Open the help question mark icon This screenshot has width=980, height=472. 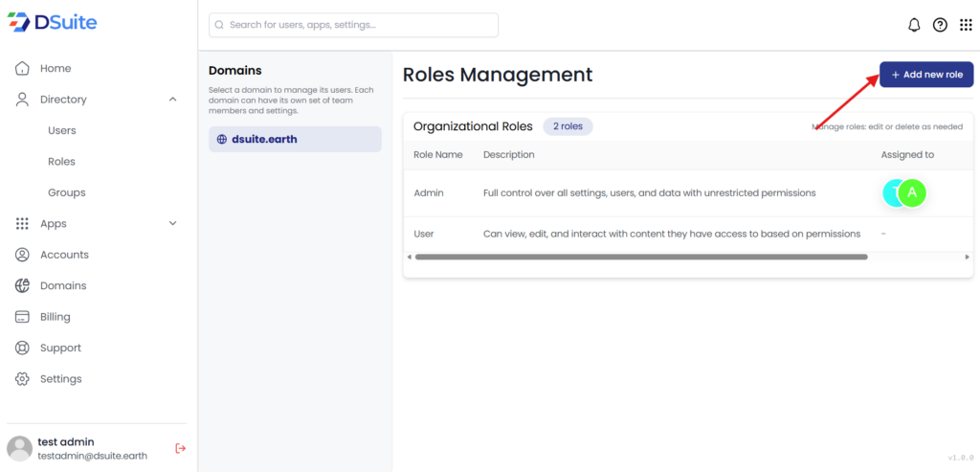[x=940, y=25]
